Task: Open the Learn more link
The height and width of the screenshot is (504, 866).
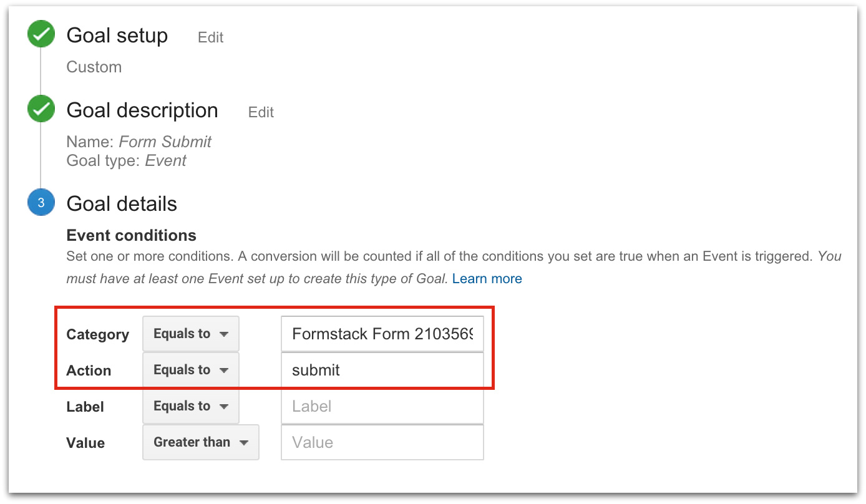Action: point(487,279)
